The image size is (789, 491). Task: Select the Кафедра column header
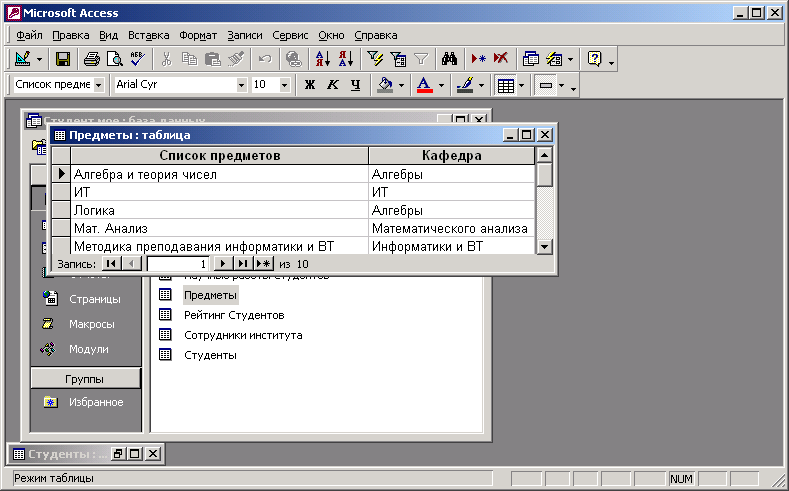[x=451, y=155]
